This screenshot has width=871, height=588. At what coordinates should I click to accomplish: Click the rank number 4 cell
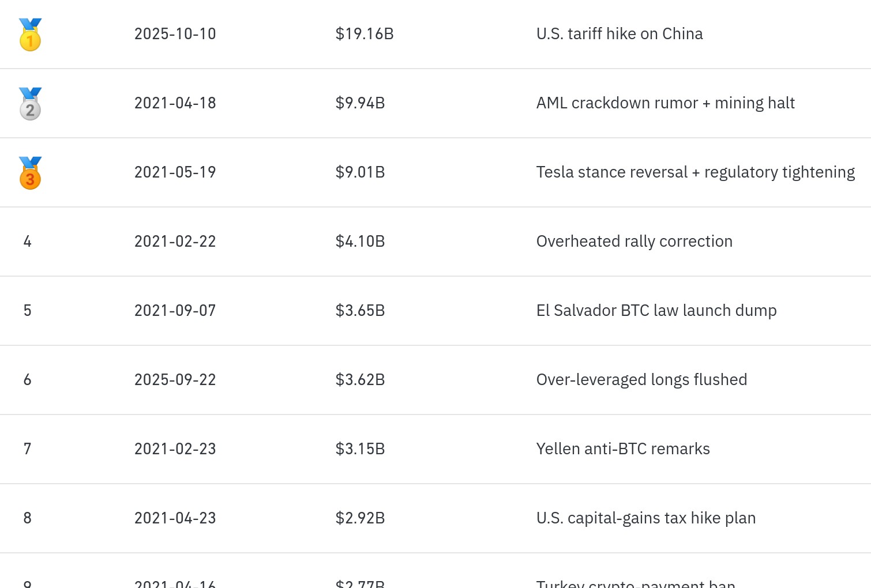27,242
